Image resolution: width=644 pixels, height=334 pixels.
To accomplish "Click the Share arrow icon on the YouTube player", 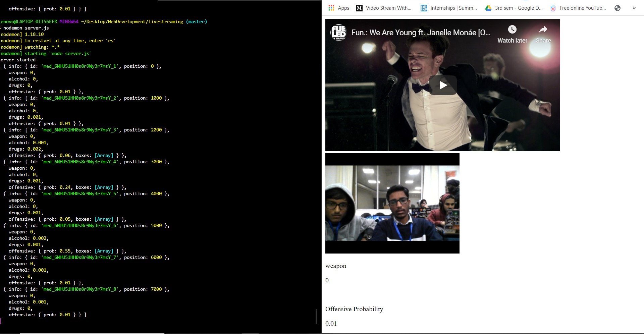I will [542, 30].
